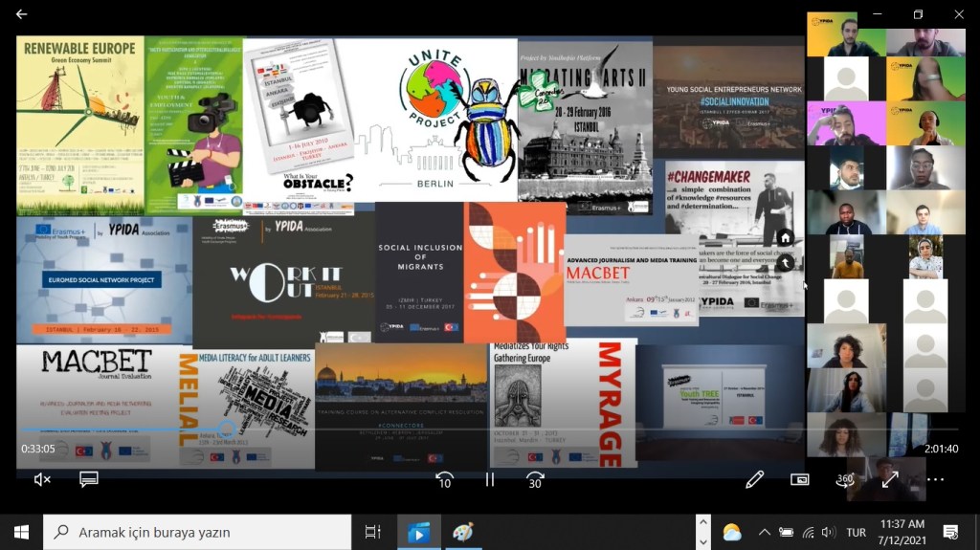Open subtitles and captions menu
Image resolution: width=980 pixels, height=550 pixels.
pos(89,479)
